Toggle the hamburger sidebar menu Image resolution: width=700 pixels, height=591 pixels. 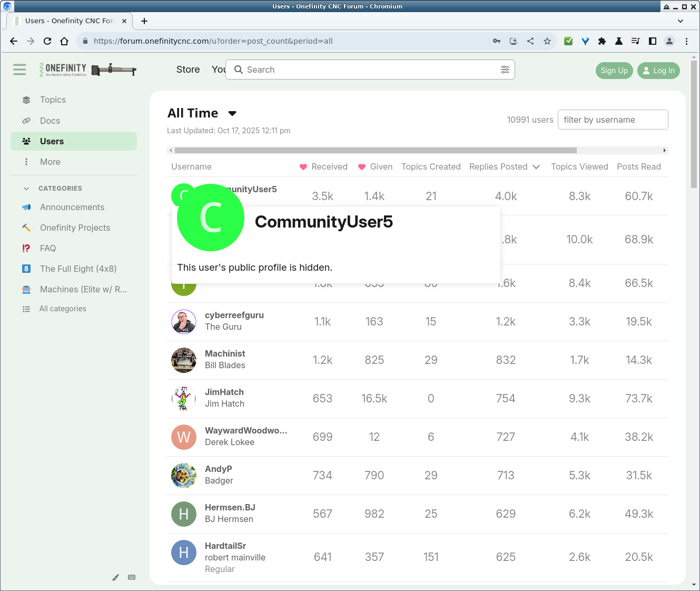pos(19,70)
